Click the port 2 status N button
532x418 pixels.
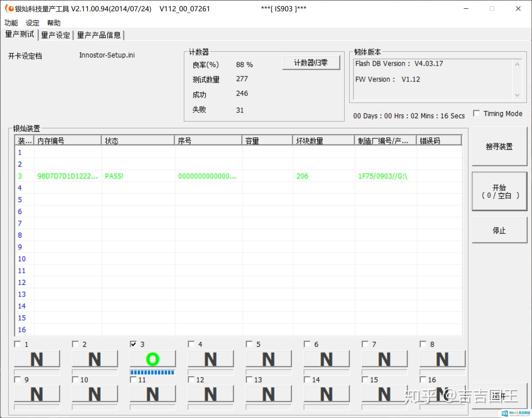[x=95, y=359]
